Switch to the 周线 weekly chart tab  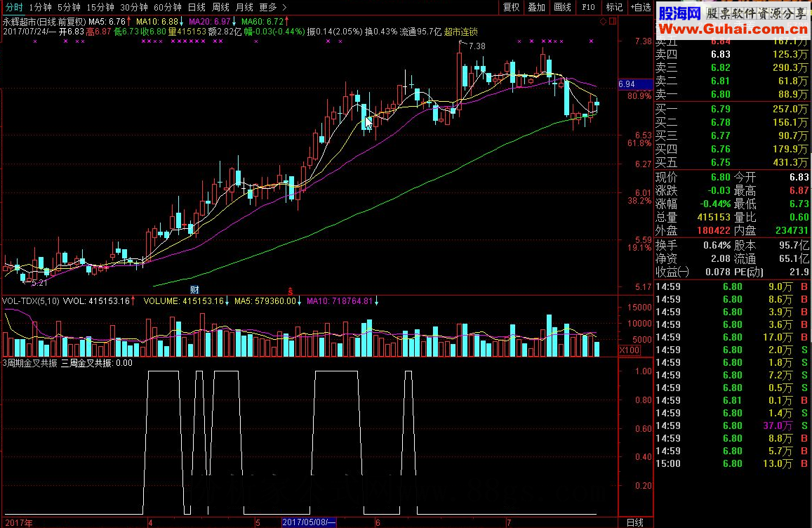(220, 7)
